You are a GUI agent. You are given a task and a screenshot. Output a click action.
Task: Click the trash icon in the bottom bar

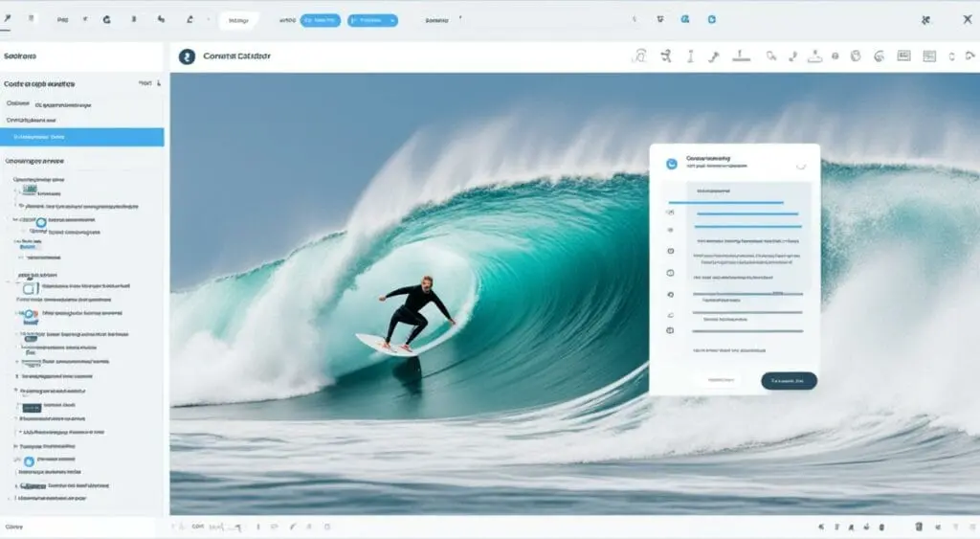(x=919, y=527)
